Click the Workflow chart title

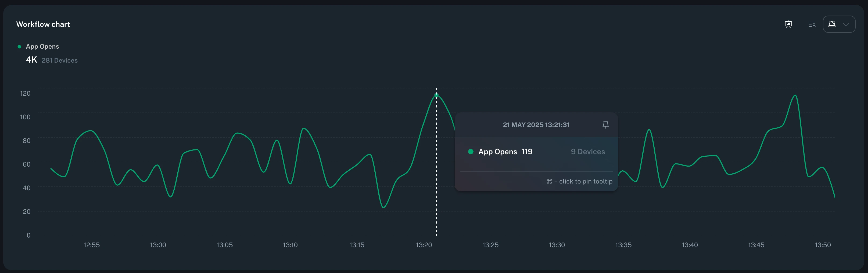click(43, 24)
